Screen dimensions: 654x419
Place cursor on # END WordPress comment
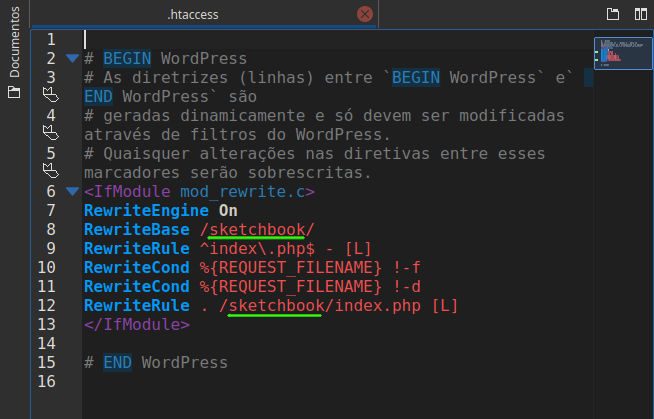click(x=156, y=362)
